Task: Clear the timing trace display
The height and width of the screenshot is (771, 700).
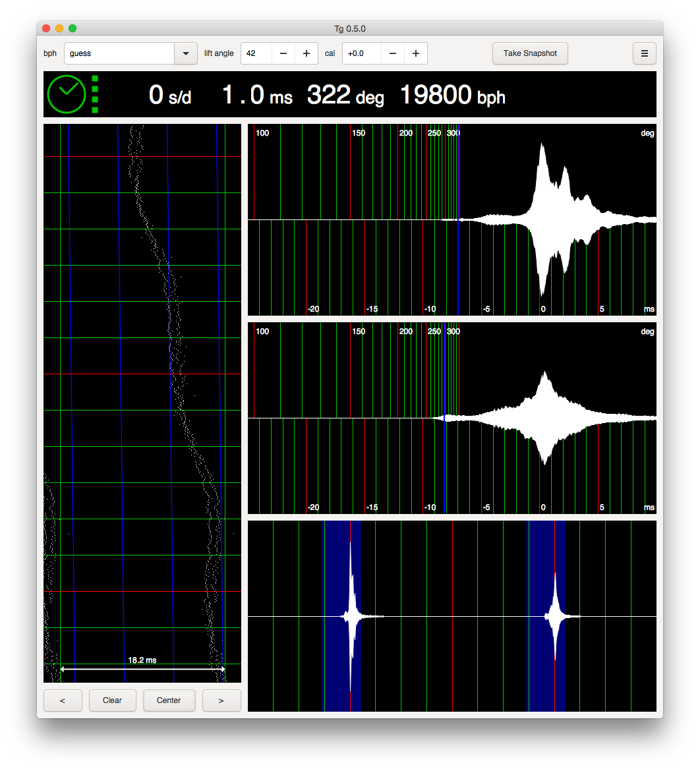Action: [x=113, y=700]
